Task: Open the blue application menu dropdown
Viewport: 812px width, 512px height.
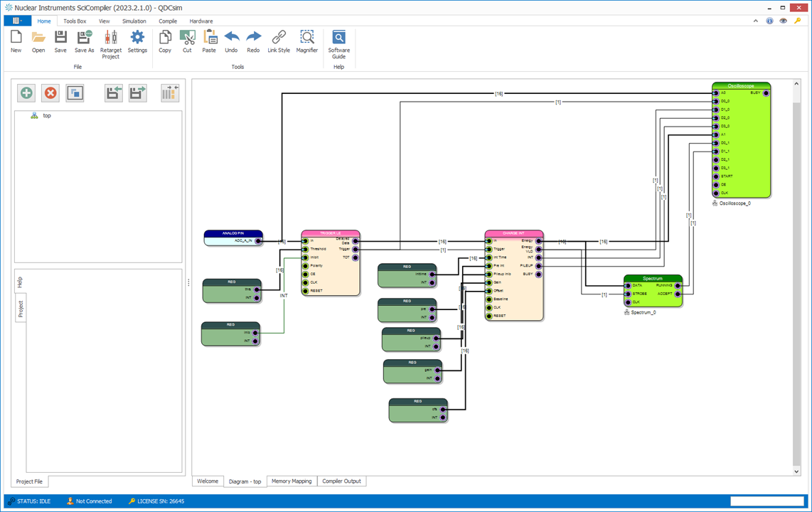Action: [x=18, y=21]
